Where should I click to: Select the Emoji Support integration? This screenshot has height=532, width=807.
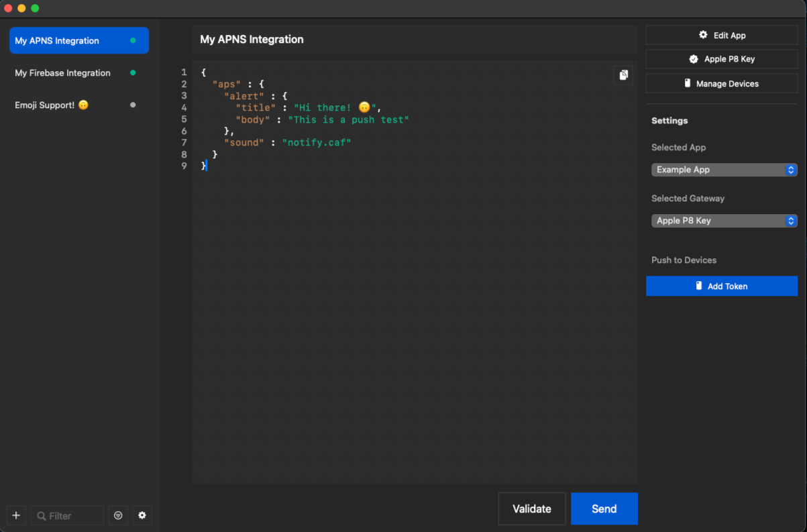pos(52,105)
